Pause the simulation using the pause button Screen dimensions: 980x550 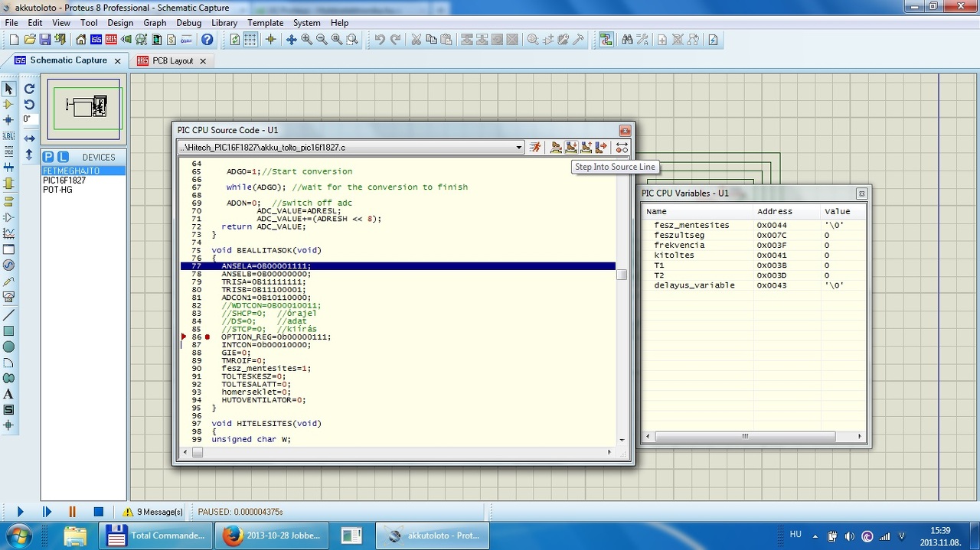coord(72,512)
